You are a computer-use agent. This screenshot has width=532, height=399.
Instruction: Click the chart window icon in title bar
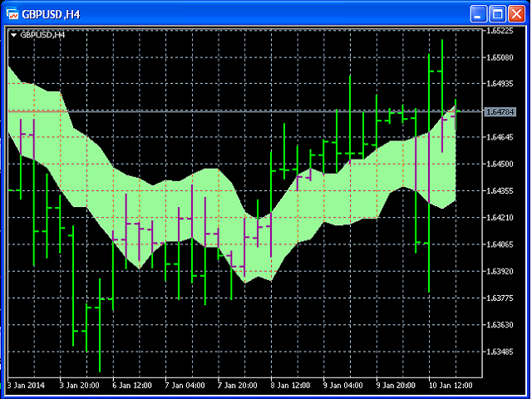(12, 13)
